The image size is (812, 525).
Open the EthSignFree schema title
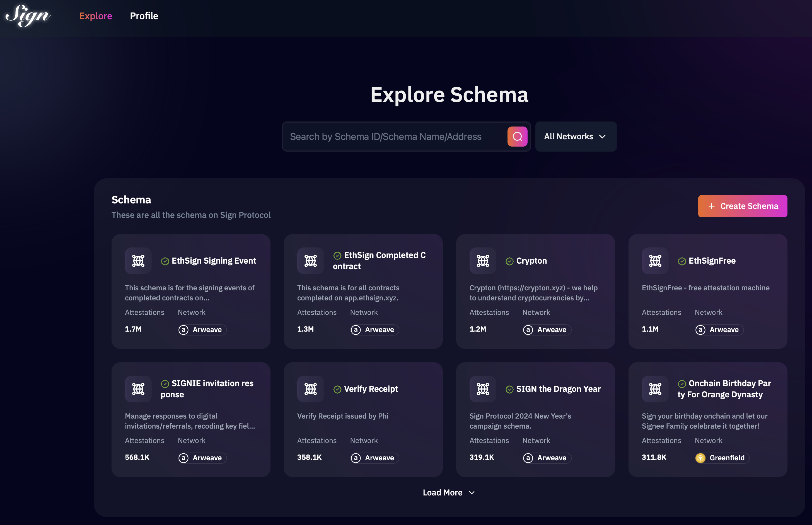coord(712,261)
